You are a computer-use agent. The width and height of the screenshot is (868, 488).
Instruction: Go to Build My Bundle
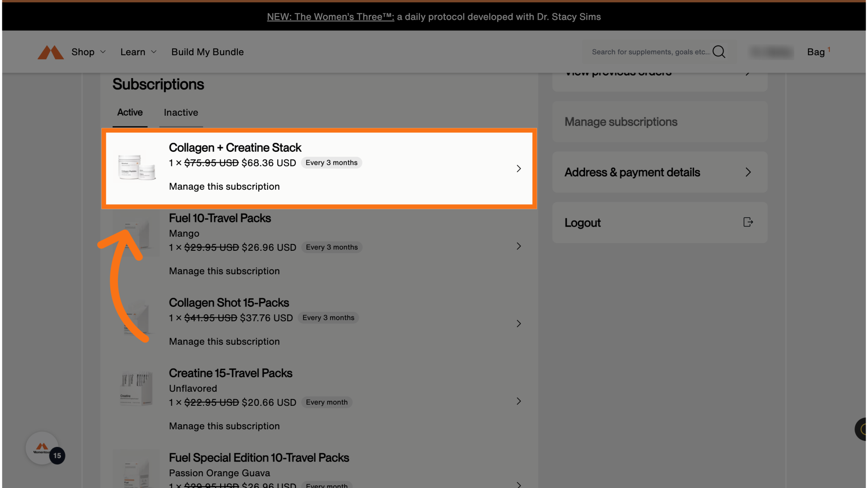pos(208,52)
